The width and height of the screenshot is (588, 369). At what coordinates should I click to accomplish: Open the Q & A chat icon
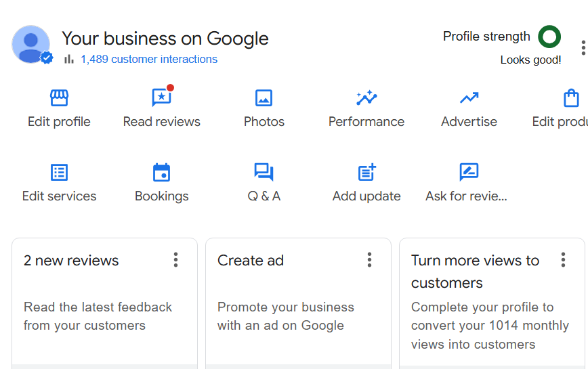coord(264,173)
